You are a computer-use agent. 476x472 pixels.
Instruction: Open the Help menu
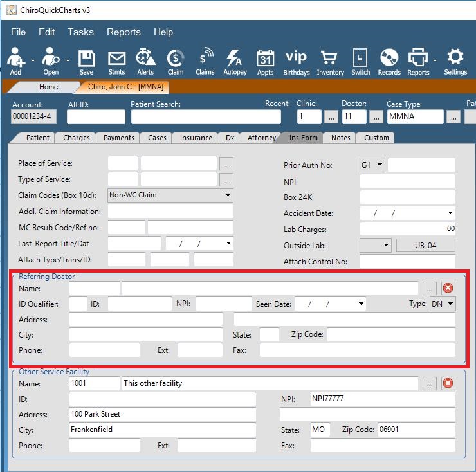tap(163, 32)
